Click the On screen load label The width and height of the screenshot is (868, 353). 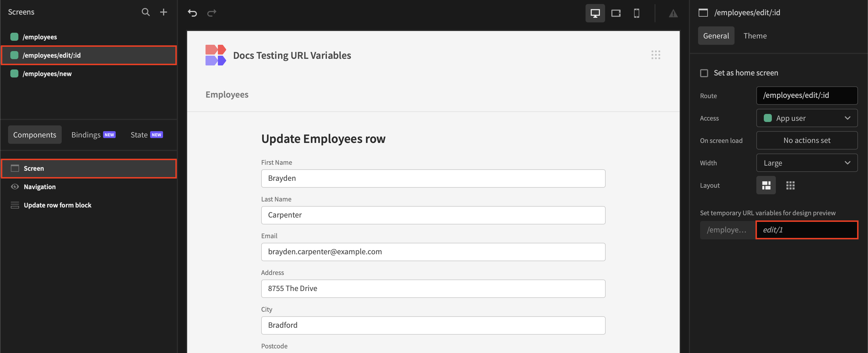[x=721, y=140]
